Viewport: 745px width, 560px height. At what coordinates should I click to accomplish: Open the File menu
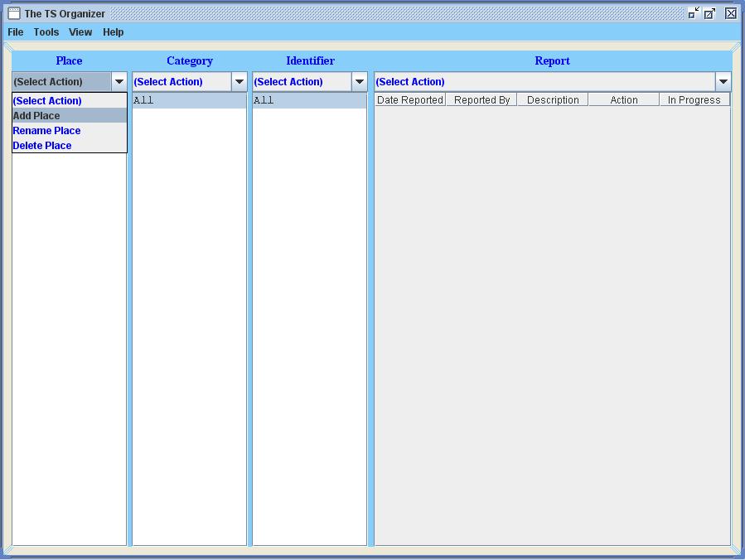pos(15,31)
